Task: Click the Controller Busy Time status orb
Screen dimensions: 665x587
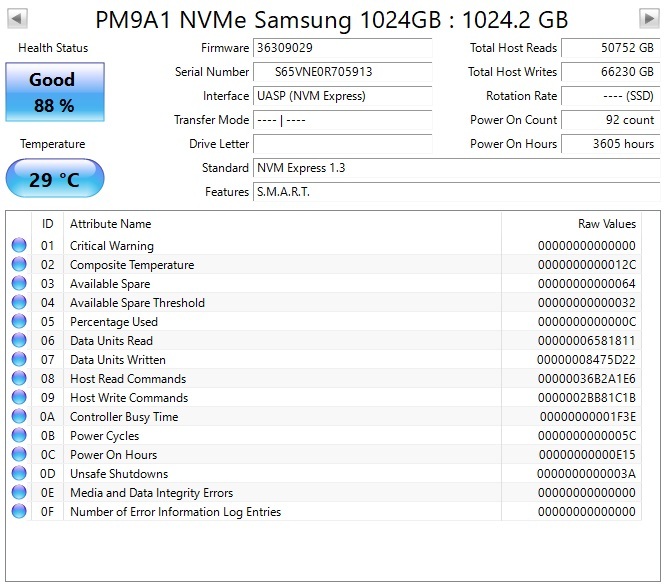Action: point(19,416)
